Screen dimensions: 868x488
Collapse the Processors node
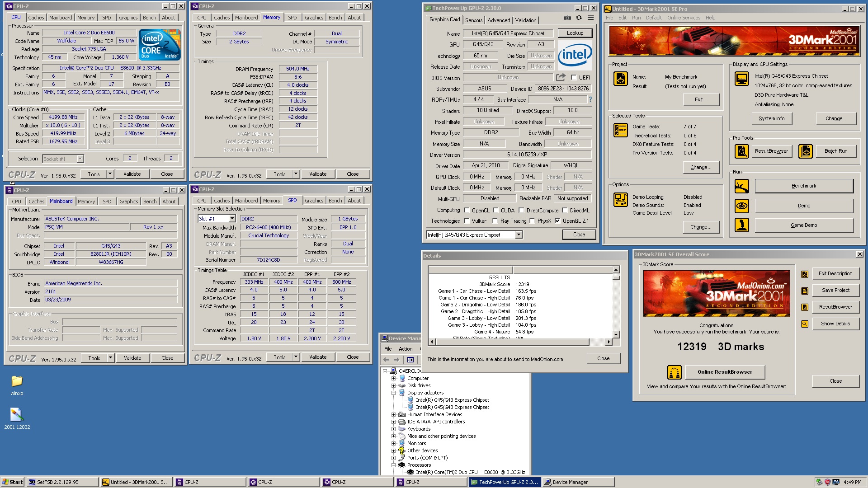tap(393, 465)
